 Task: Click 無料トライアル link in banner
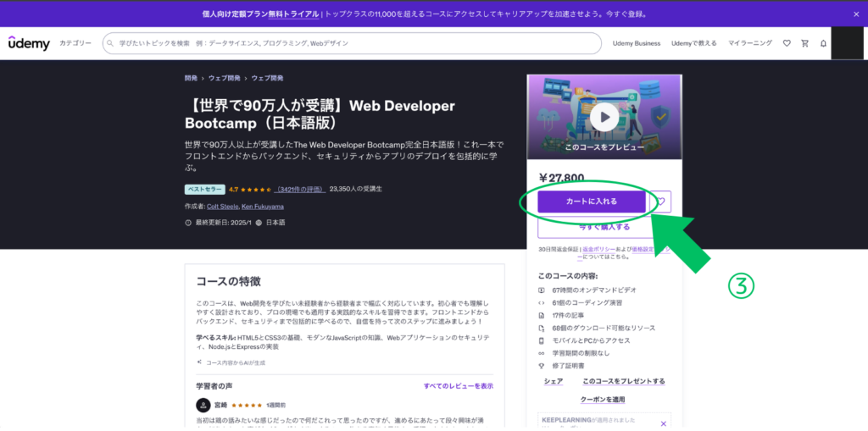[x=293, y=14]
